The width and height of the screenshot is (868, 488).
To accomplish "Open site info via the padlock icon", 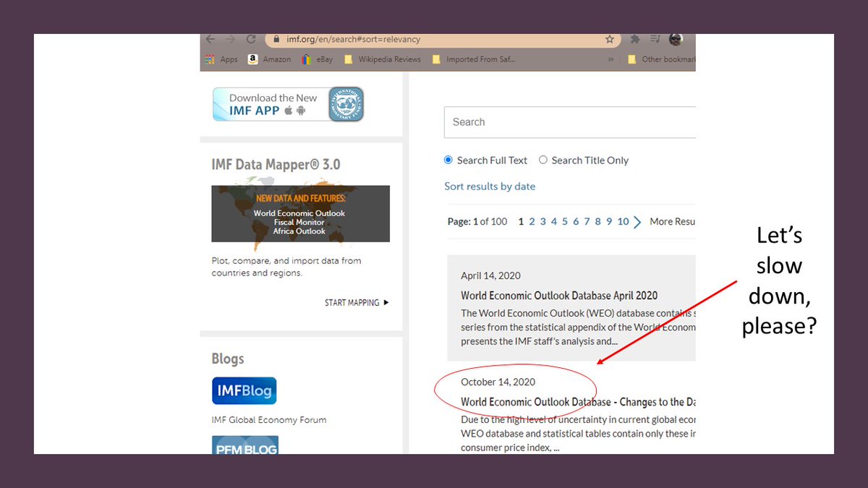I will tap(276, 39).
